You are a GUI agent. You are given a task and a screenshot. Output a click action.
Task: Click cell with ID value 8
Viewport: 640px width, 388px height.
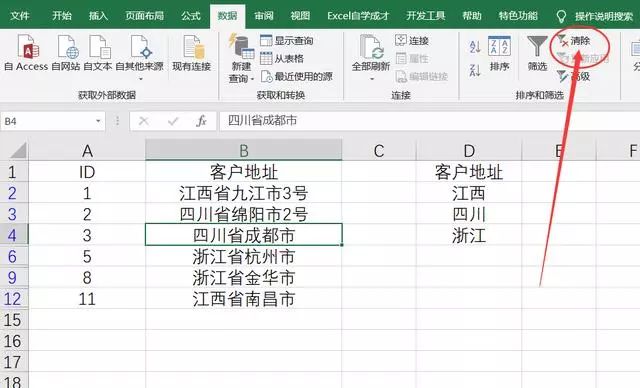coord(87,278)
